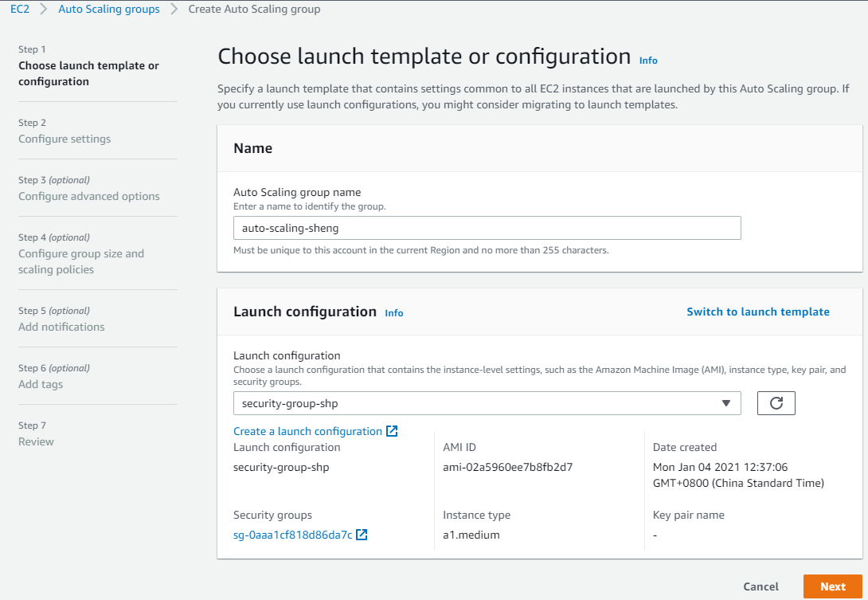Select Step 3 Configure advanced options
The image size is (868, 600).
point(89,196)
